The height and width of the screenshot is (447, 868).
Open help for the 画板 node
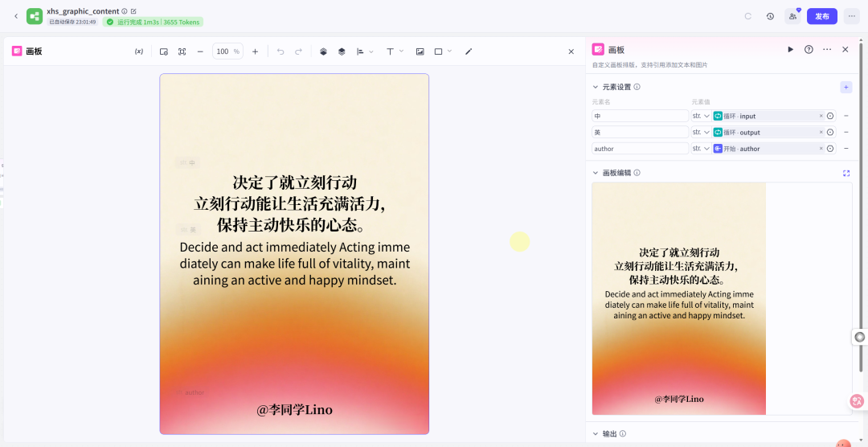(809, 49)
